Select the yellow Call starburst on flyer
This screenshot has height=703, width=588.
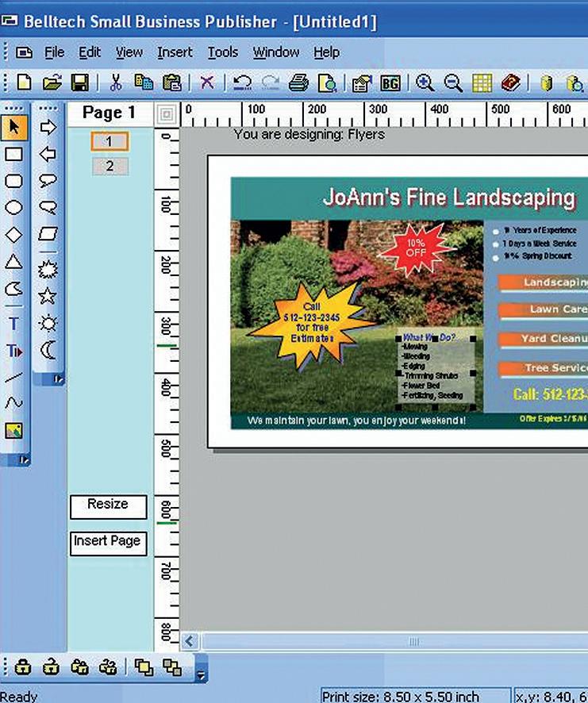coord(312,325)
